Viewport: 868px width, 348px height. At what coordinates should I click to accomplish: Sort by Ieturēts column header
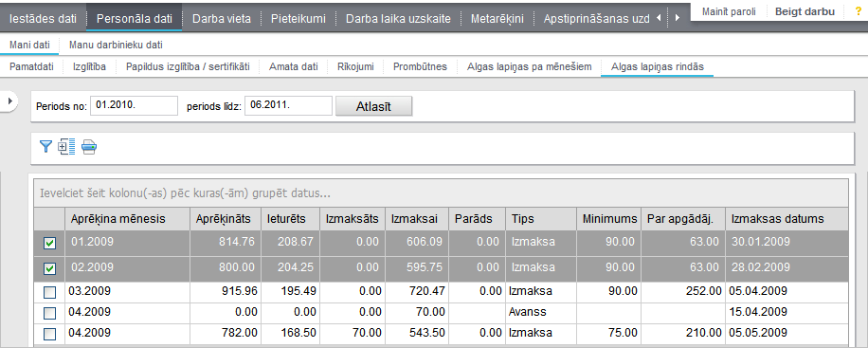point(290,219)
